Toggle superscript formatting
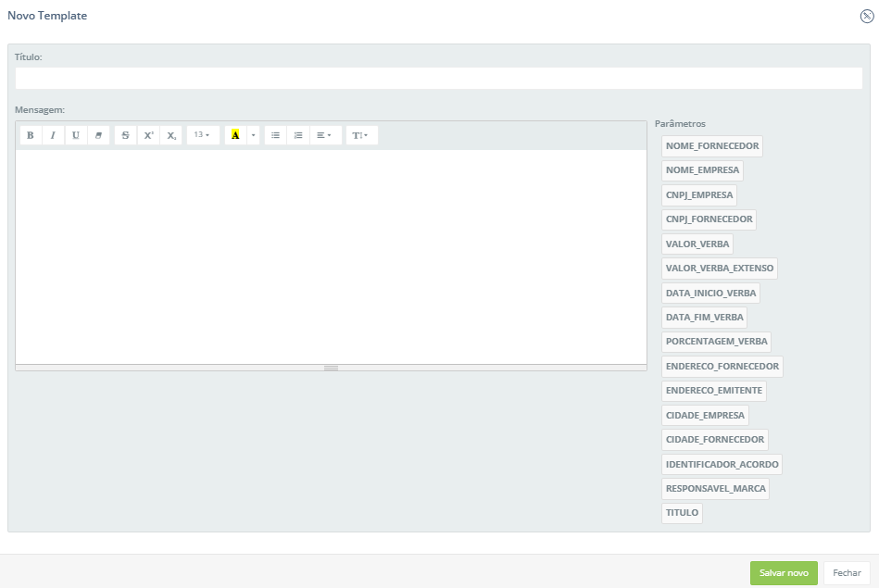This screenshot has width=879, height=588. tap(148, 135)
